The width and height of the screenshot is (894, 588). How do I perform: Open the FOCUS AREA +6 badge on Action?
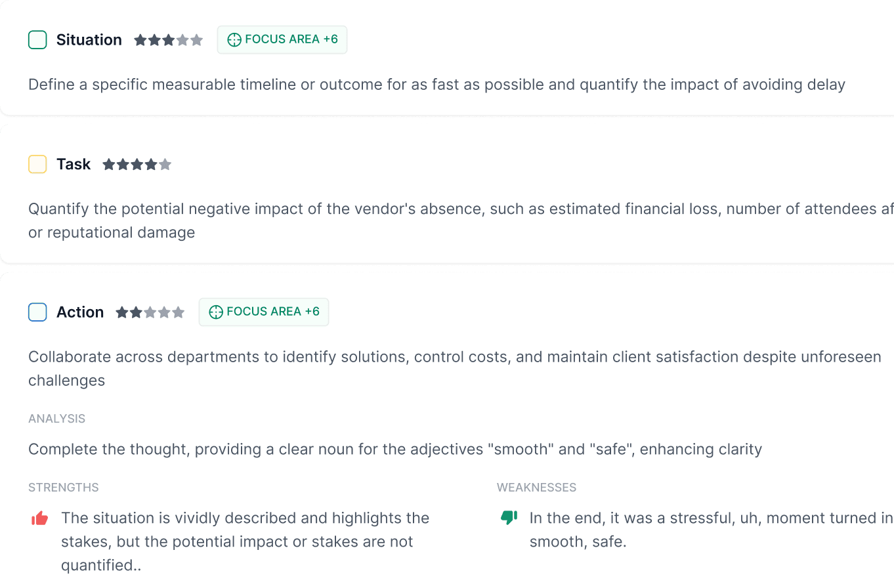pos(264,312)
